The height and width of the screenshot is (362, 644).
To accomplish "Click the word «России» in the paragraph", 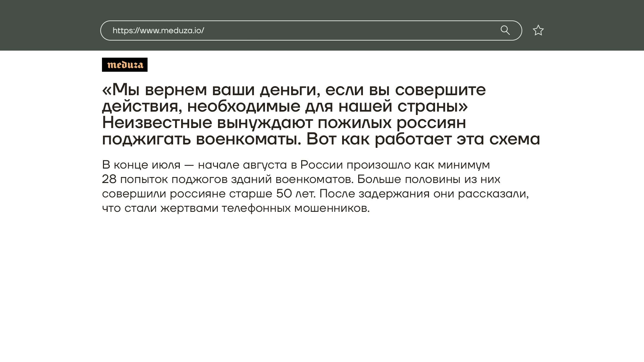I will tap(321, 165).
